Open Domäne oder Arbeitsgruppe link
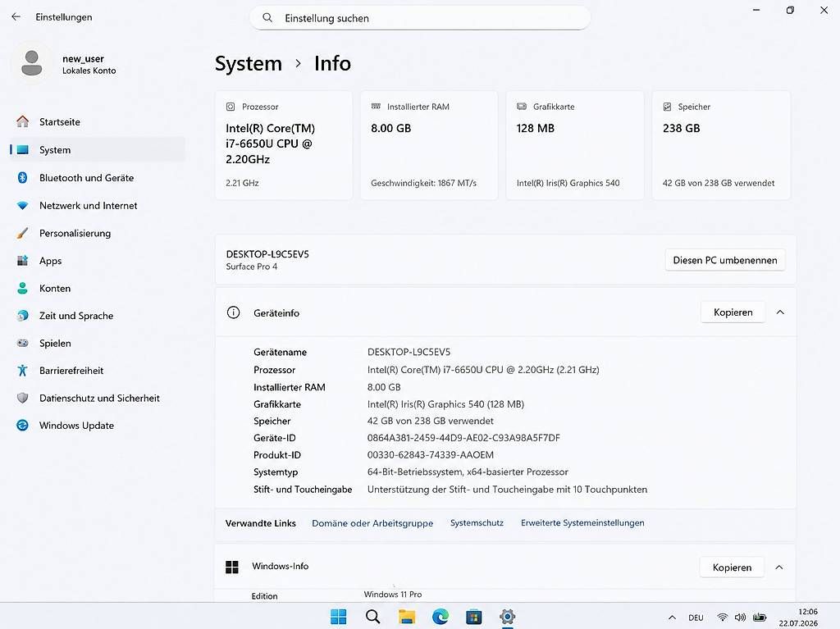The image size is (840, 629). pyautogui.click(x=372, y=523)
